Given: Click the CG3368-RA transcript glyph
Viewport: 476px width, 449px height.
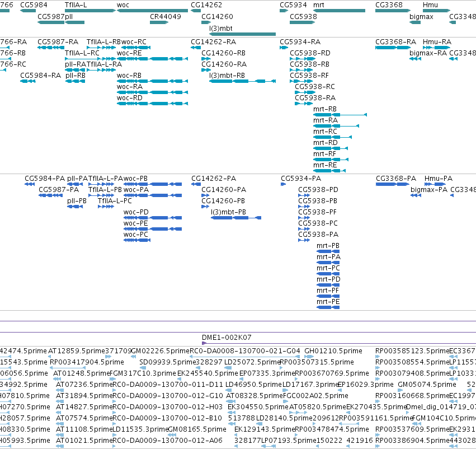Looking at the screenshot, I should 393,48.
